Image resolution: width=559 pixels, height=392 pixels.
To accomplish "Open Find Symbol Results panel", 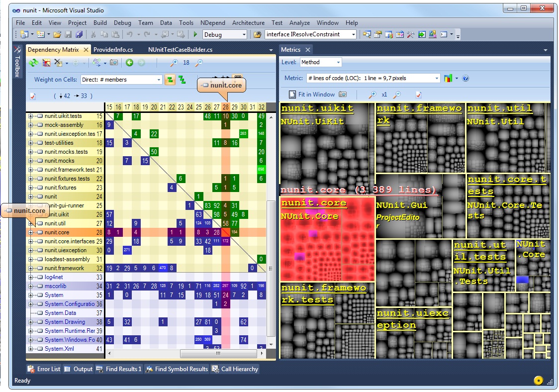I will tap(177, 369).
